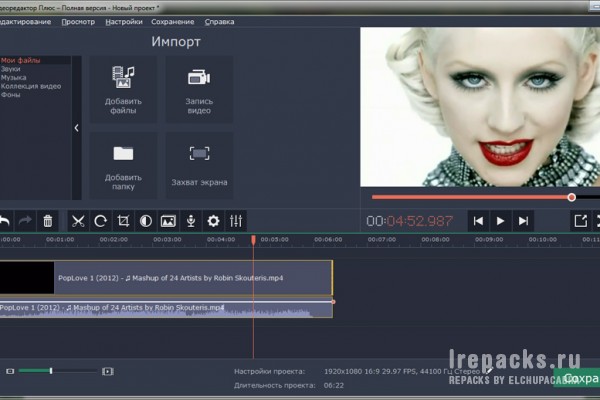Select Фоны in sidebar list
Viewport: 600px width, 400px height.
click(x=11, y=95)
